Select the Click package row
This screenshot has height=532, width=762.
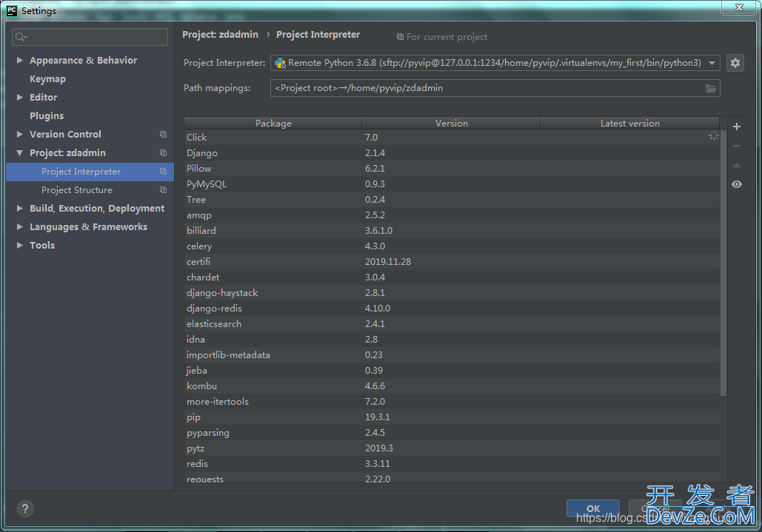click(x=452, y=138)
